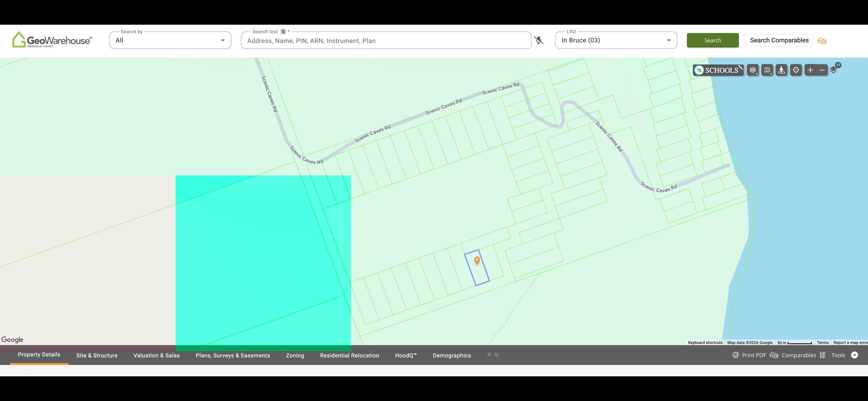Focus the Address, Name, PIN search field
The width and height of the screenshot is (868, 401).
pyautogui.click(x=386, y=40)
